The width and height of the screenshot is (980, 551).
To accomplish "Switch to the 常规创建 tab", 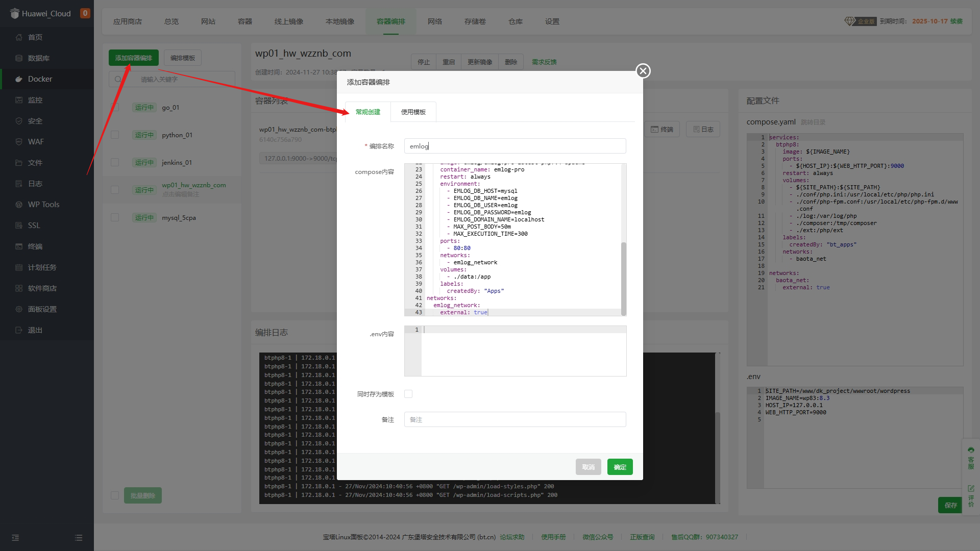I will (x=367, y=112).
